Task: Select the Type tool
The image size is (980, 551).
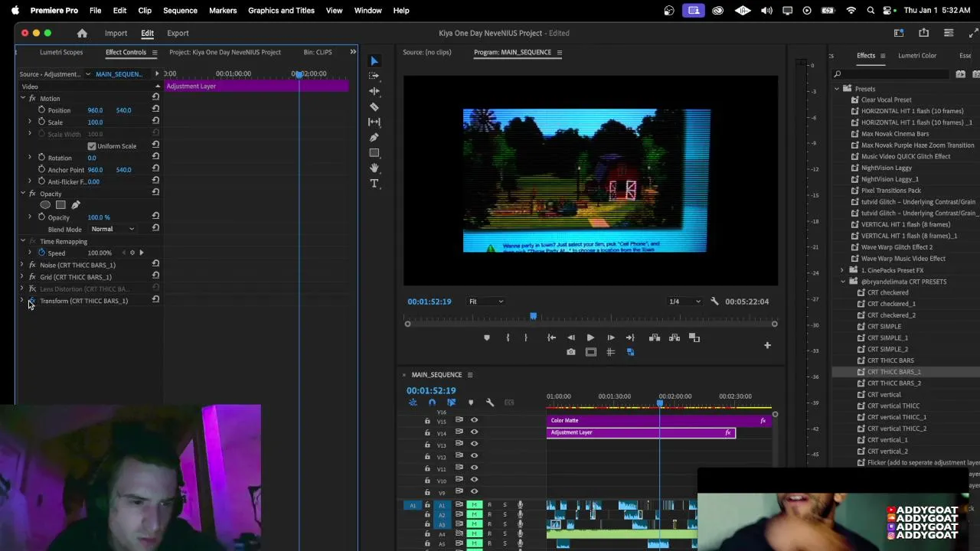Action: point(374,184)
